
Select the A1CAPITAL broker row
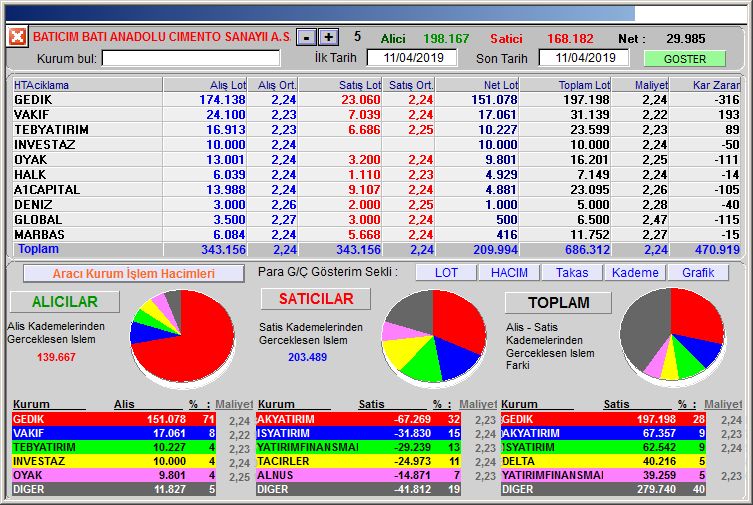(x=376, y=190)
